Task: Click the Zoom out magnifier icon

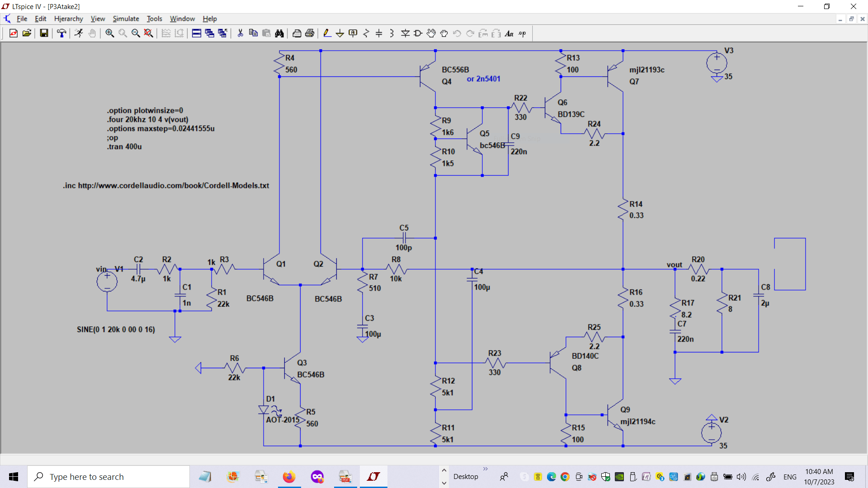Action: pyautogui.click(x=136, y=33)
